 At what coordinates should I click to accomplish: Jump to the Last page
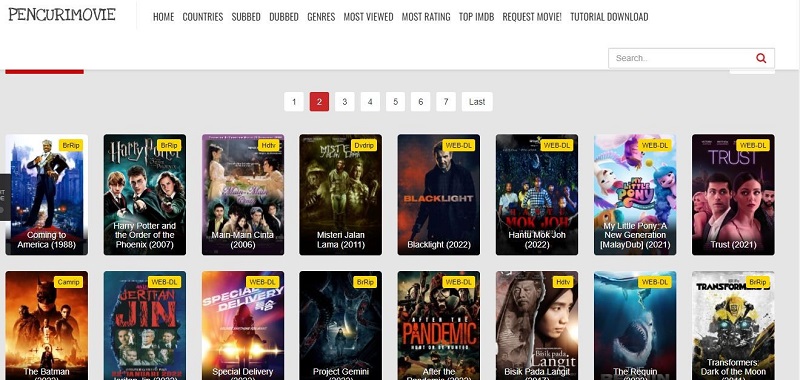[477, 102]
